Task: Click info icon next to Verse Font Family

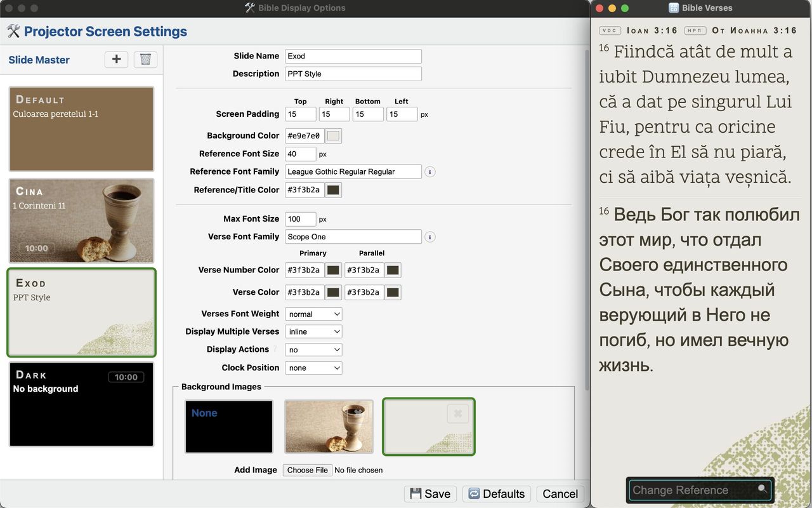Action: tap(430, 237)
